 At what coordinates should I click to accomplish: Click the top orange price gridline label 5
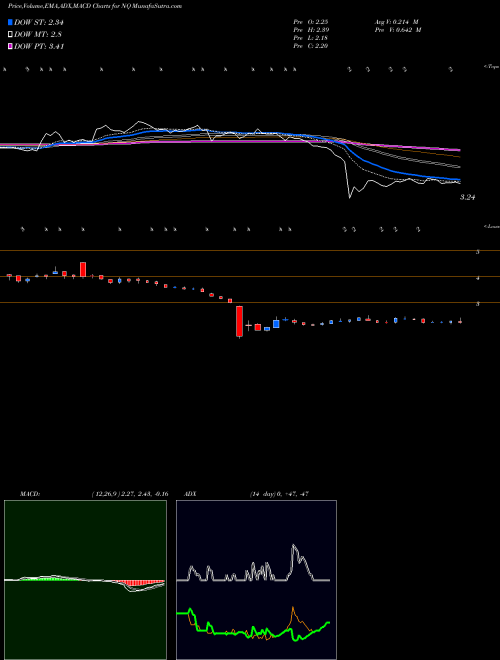477,252
